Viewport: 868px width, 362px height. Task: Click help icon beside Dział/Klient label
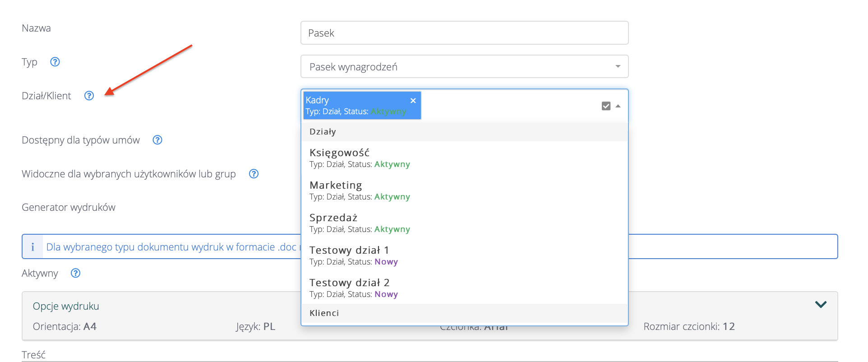[89, 96]
